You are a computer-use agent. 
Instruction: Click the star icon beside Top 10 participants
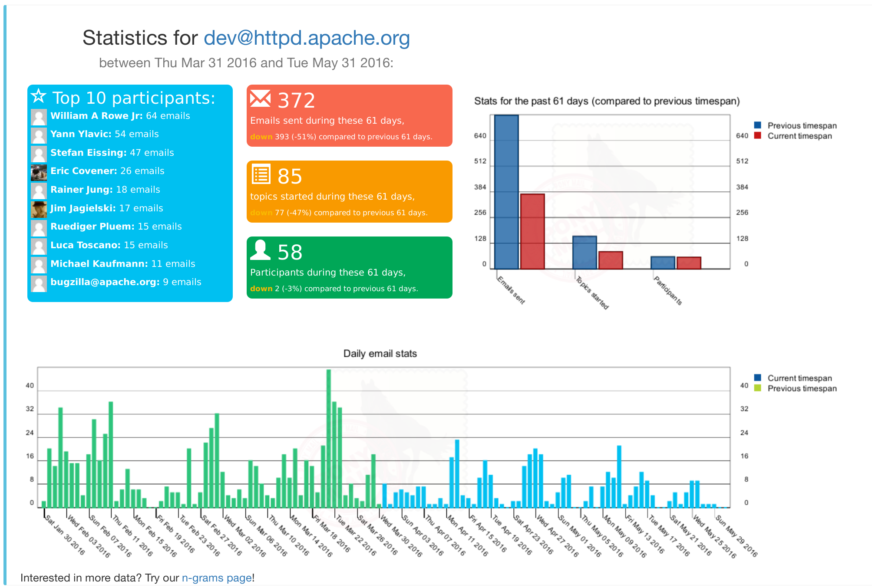(x=39, y=96)
